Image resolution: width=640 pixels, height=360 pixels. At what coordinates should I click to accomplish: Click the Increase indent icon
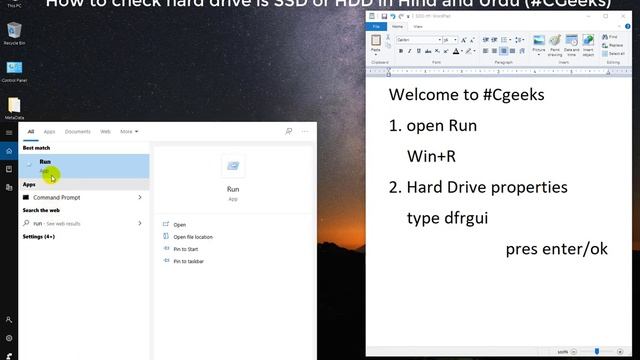[494, 40]
